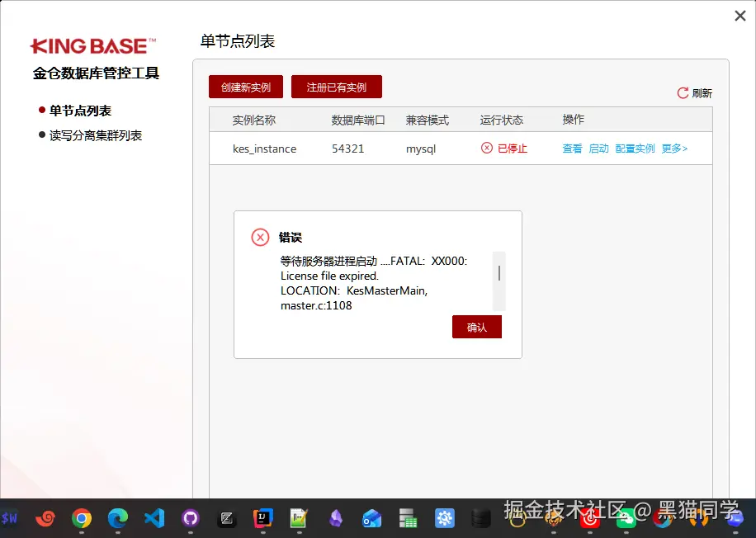Click the 实例名称 column header

(254, 120)
